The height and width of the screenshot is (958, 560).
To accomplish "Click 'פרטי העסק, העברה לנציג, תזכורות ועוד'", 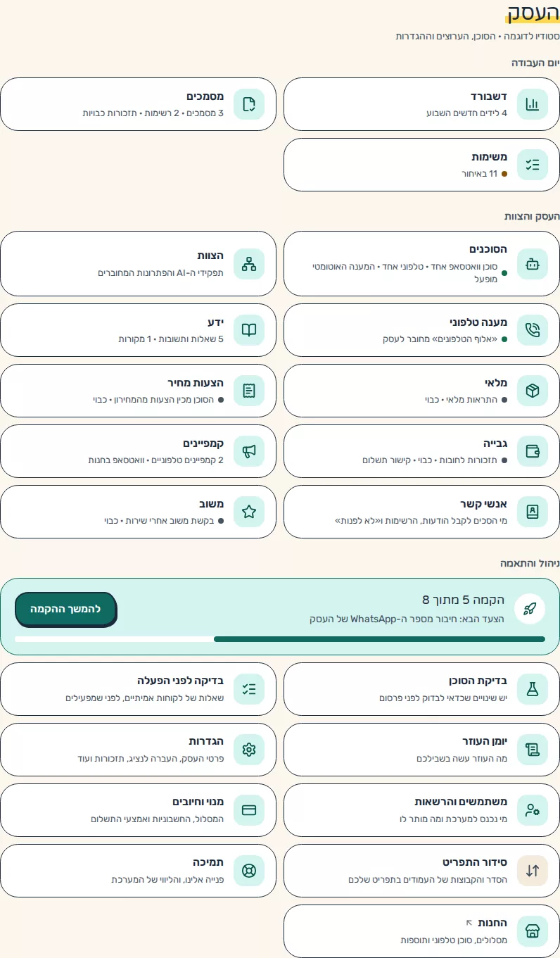I will 151,758.
